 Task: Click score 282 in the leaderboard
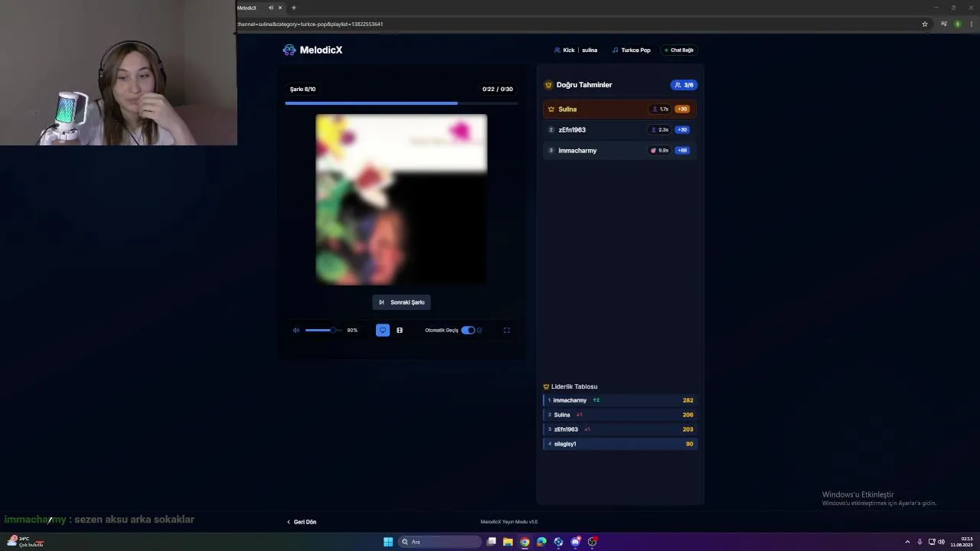click(688, 400)
